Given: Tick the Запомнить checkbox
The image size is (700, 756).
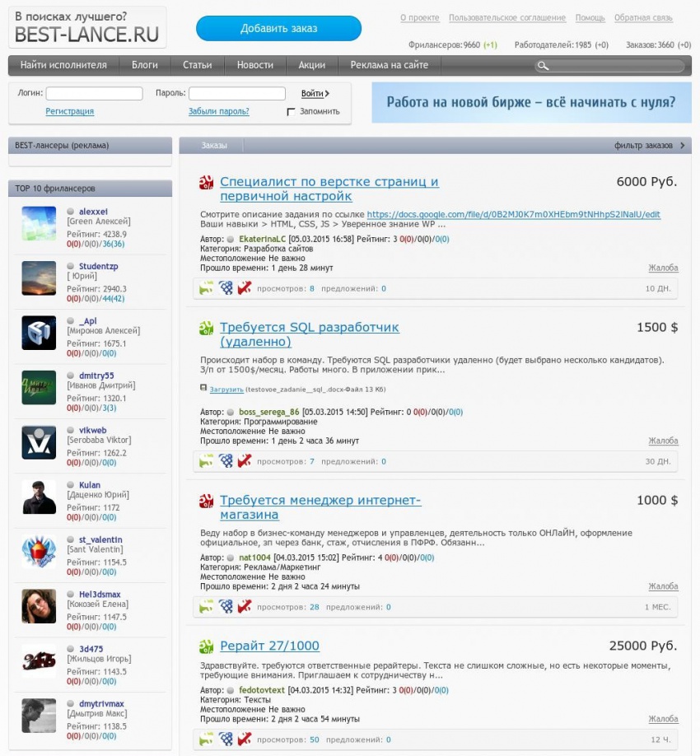Looking at the screenshot, I should tap(291, 112).
